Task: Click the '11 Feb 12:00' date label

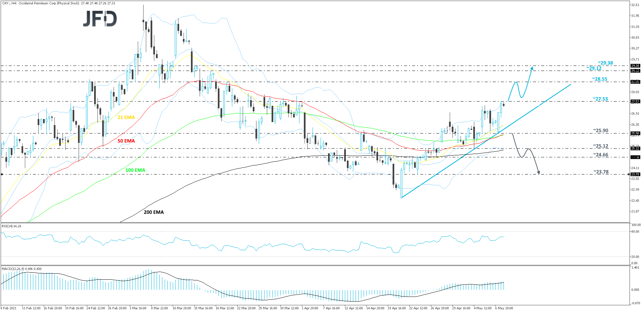Action: point(31,308)
